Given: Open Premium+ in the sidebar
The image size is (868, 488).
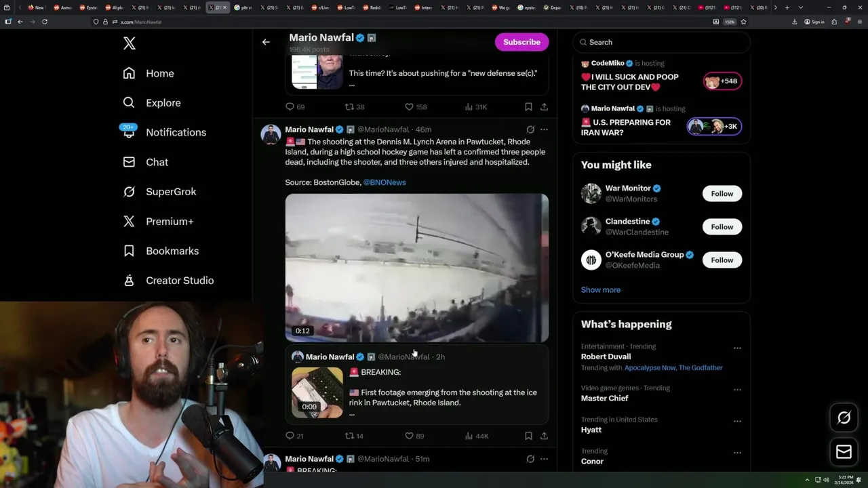Looking at the screenshot, I should [x=158, y=222].
